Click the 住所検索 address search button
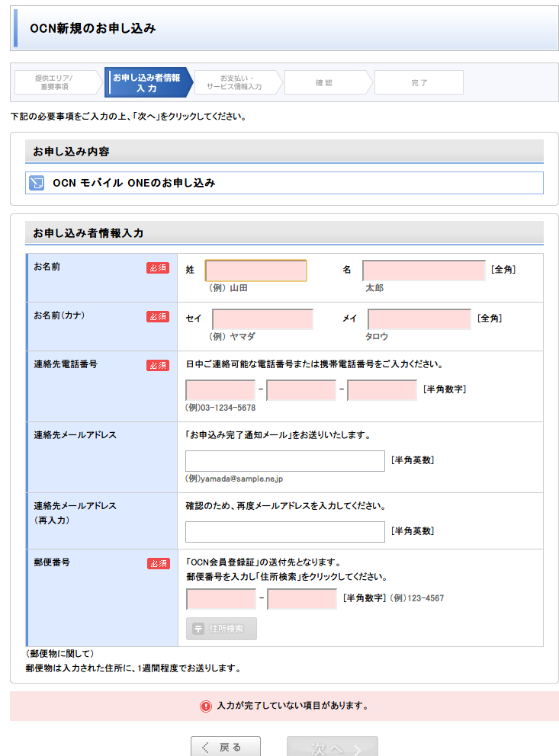 point(221,629)
